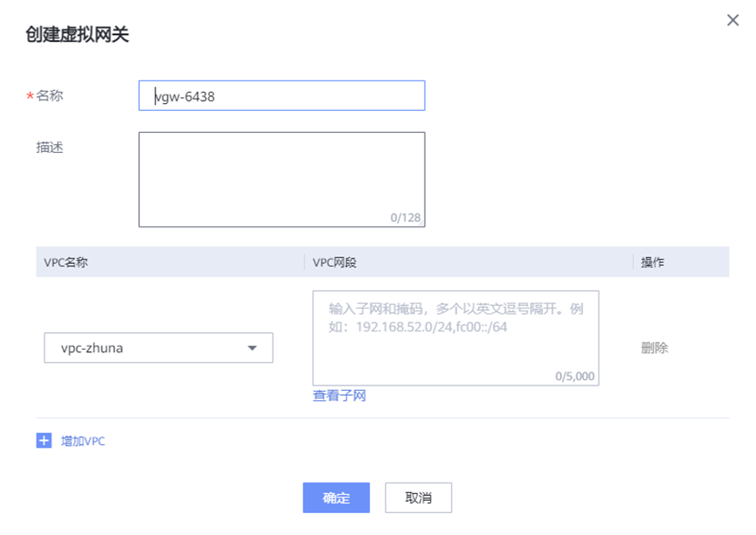
Task: Click the dropdown arrow in the VPC selector
Action: tap(253, 348)
